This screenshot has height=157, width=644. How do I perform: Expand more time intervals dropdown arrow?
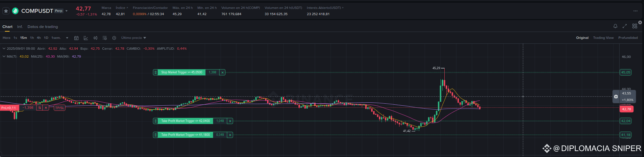(x=67, y=38)
